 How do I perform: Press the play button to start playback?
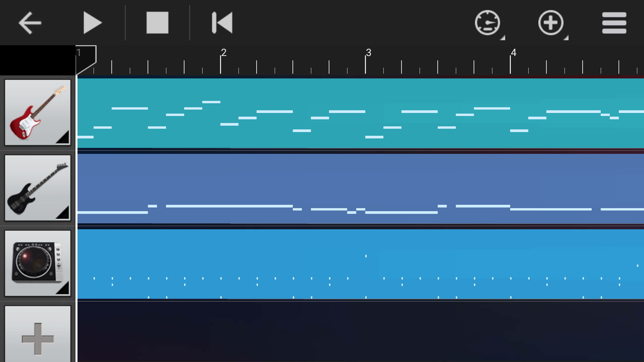[x=93, y=23]
